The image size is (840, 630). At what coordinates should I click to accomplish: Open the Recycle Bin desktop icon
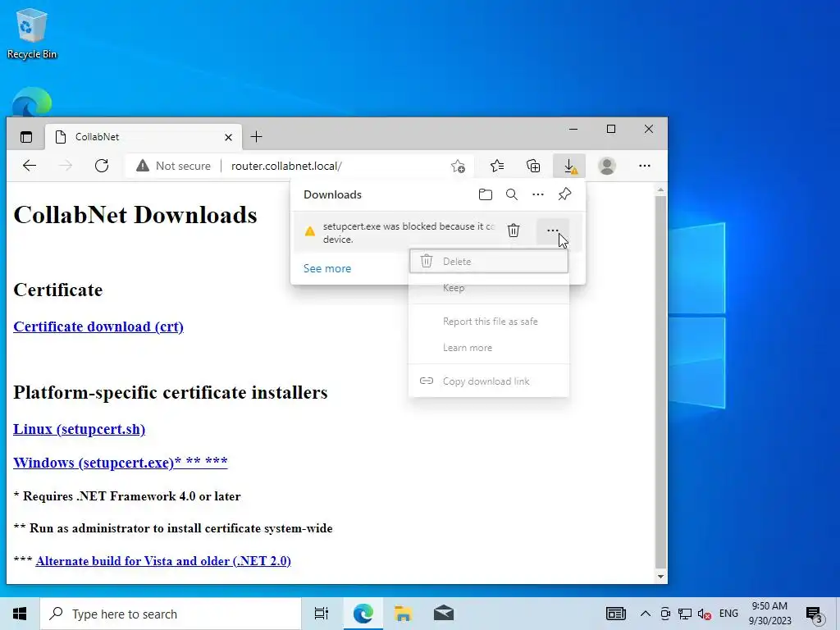point(32,33)
